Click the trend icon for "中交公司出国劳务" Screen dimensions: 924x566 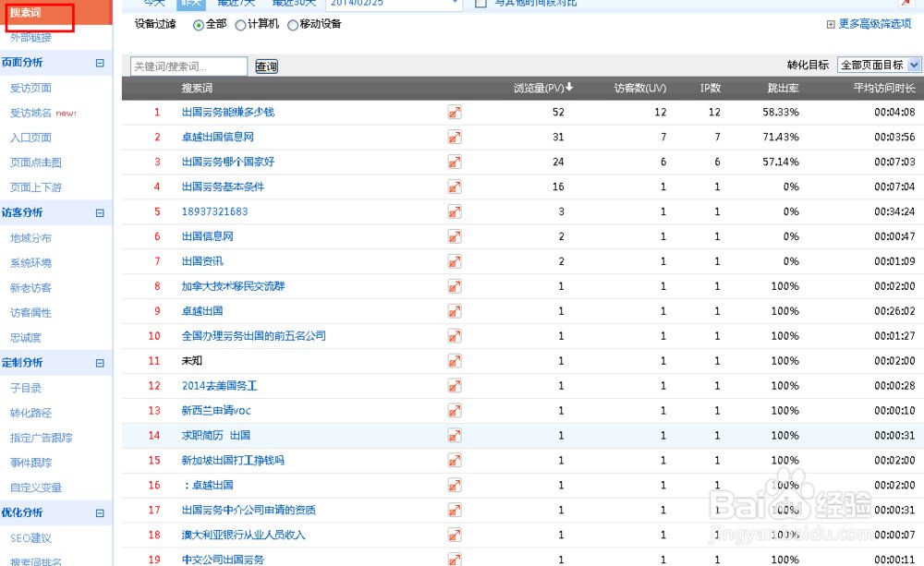tap(453, 559)
